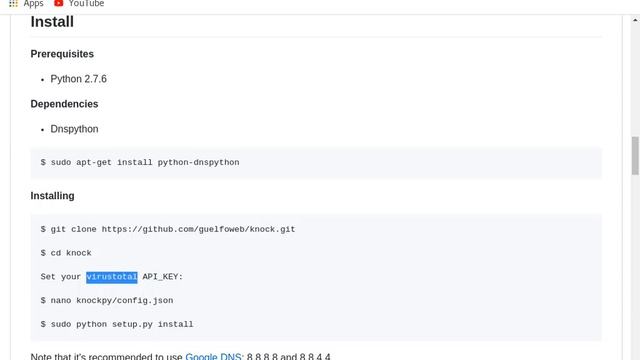Viewport: 640px width, 360px height.
Task: Open the Apps grid icon in bookmarks bar
Action: (x=13, y=4)
